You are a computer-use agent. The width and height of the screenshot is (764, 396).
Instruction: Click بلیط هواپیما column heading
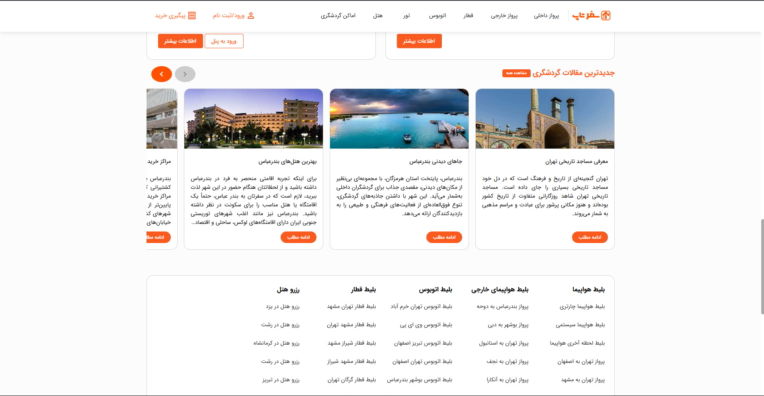point(588,289)
